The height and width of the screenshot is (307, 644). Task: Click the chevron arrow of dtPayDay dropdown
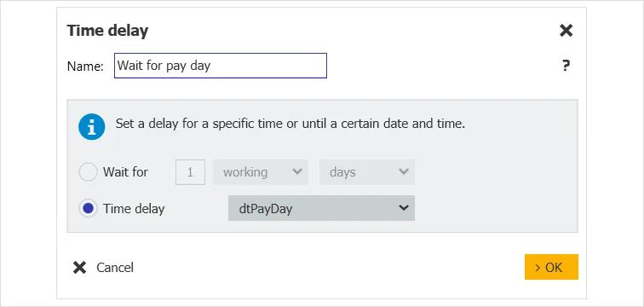[x=404, y=208]
